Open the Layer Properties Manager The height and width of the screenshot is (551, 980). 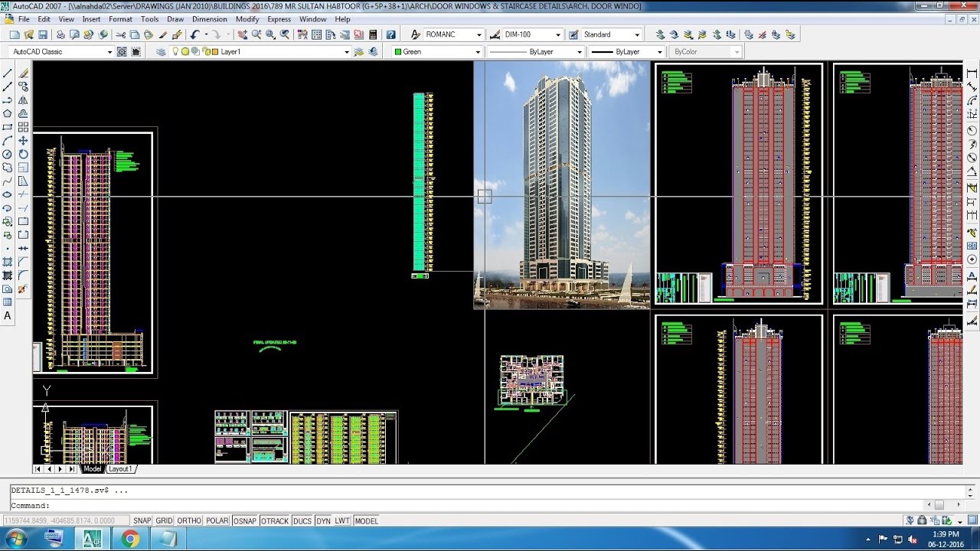[x=162, y=51]
